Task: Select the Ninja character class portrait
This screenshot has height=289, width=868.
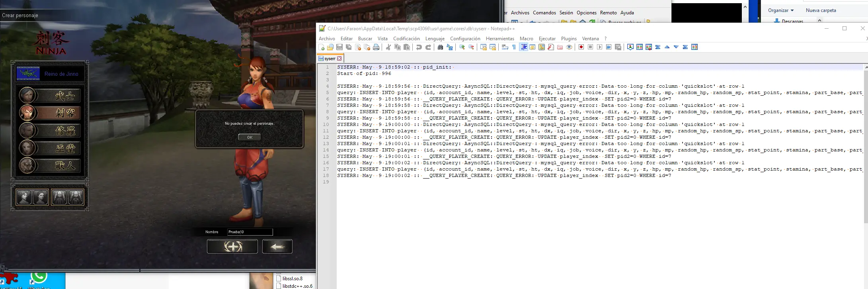Action: pyautogui.click(x=50, y=113)
